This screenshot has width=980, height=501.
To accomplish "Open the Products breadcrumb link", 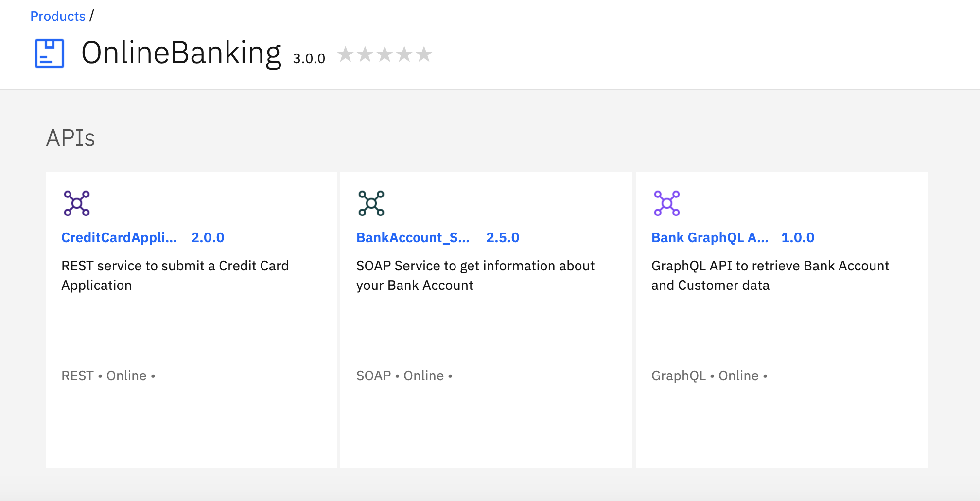I will (x=57, y=16).
